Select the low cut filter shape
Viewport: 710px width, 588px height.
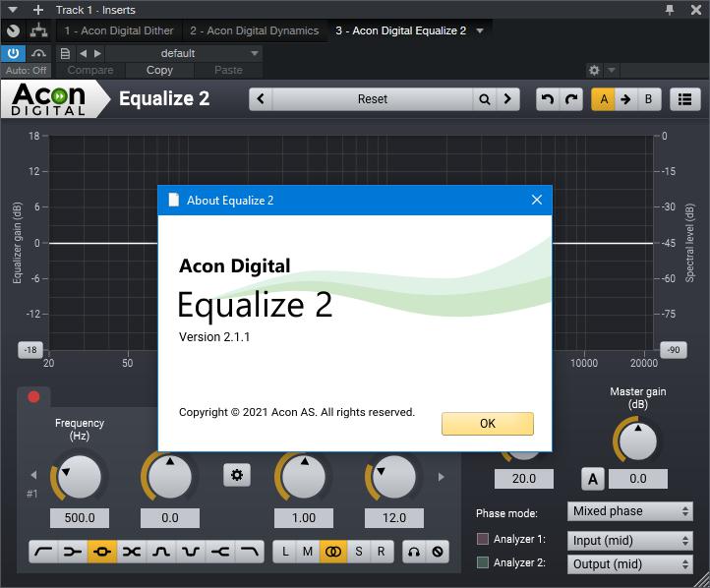(43, 552)
